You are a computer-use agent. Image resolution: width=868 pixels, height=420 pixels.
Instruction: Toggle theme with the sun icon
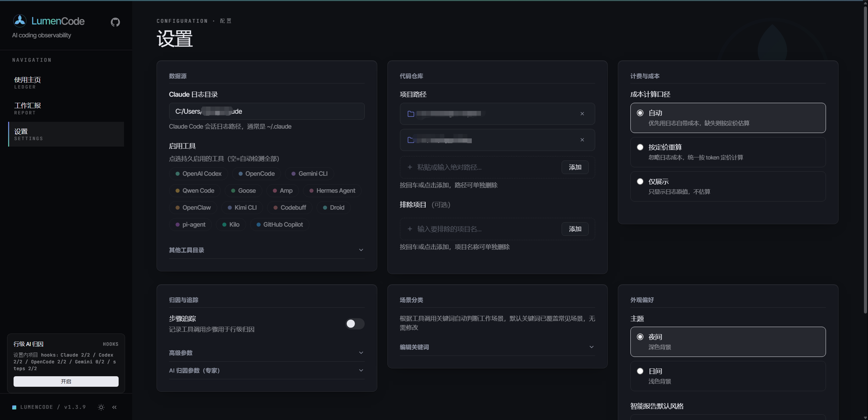point(101,407)
